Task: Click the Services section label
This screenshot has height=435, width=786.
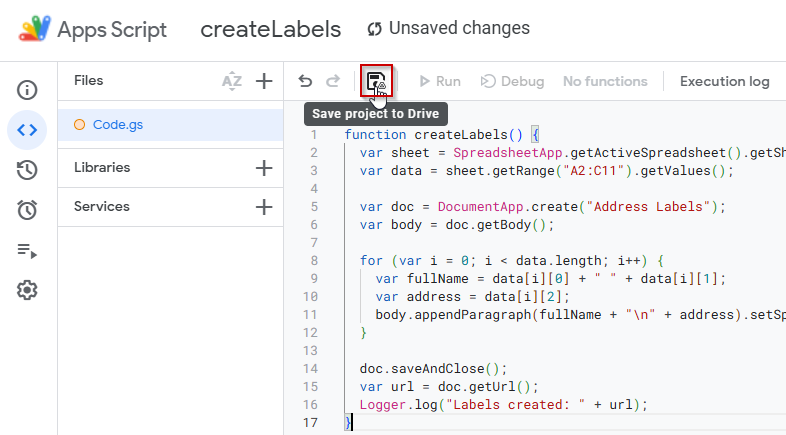Action: (102, 206)
